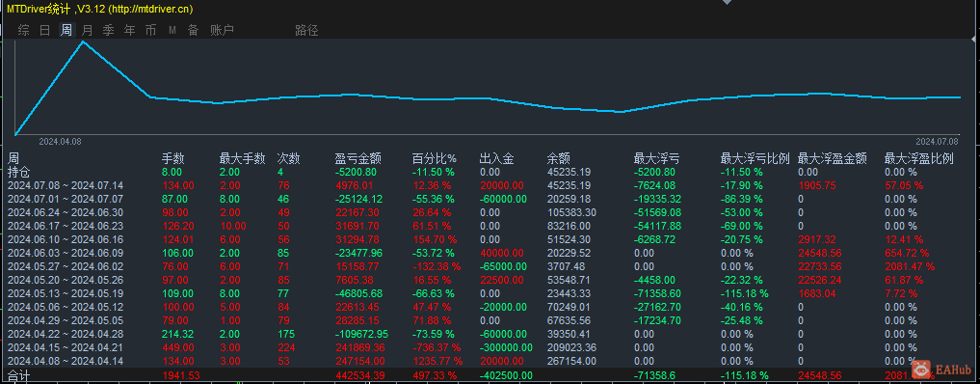Click the -402500.00 total deposit/withdrawal value
Image resolution: width=980 pixels, height=384 pixels.
[506, 375]
